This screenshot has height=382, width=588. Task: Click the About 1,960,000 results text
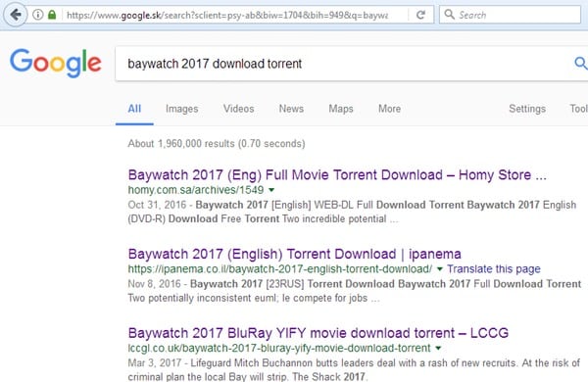click(217, 144)
